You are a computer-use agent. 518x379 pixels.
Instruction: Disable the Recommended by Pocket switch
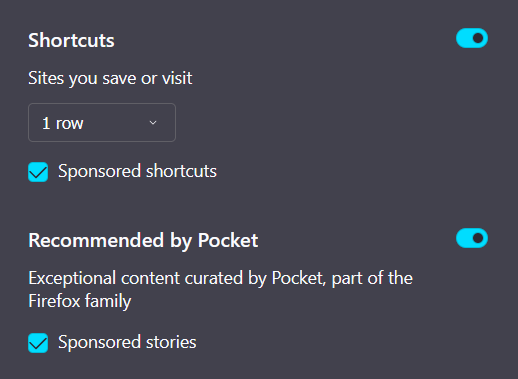coord(472,238)
